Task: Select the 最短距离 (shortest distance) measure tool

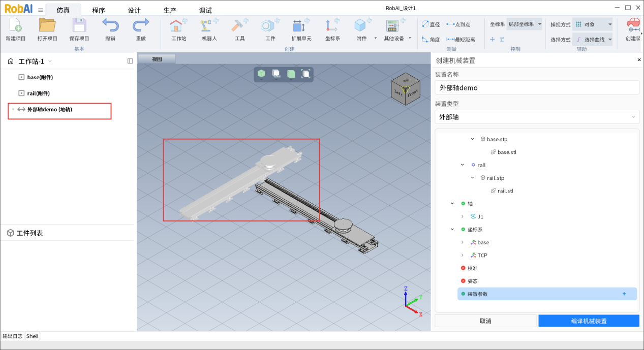Action: click(x=461, y=39)
